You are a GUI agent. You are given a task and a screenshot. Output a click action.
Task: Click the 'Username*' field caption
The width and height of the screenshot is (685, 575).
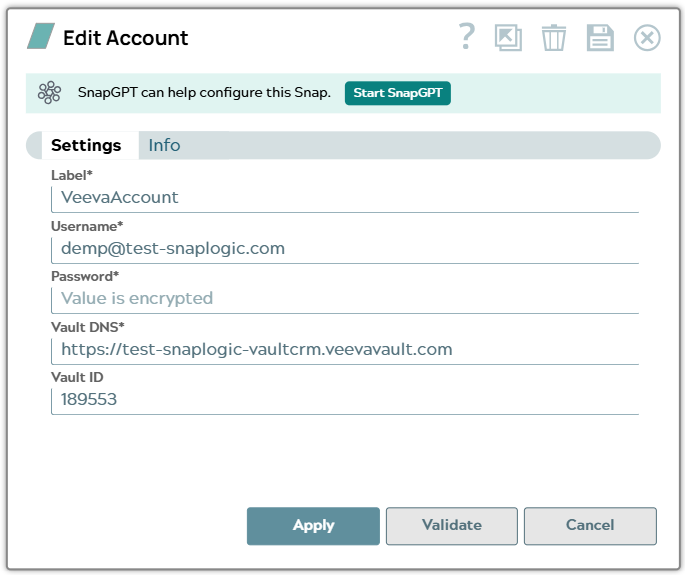pyautogui.click(x=87, y=226)
